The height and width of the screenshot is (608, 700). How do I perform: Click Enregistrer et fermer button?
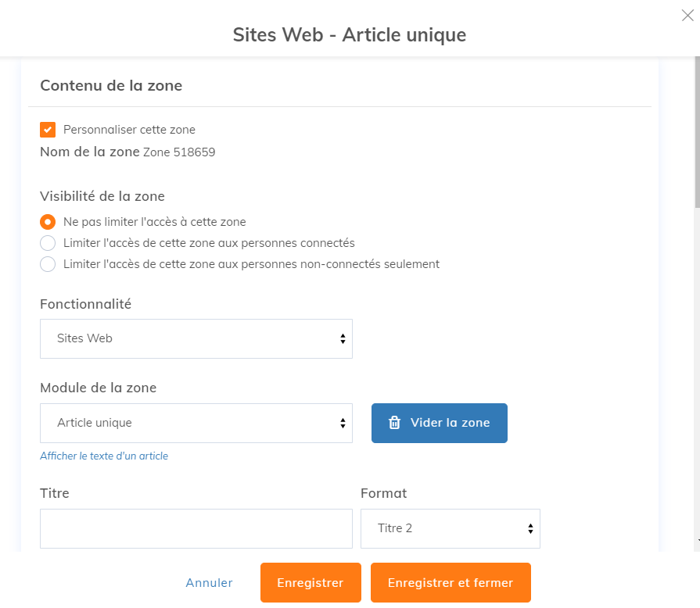click(x=451, y=583)
